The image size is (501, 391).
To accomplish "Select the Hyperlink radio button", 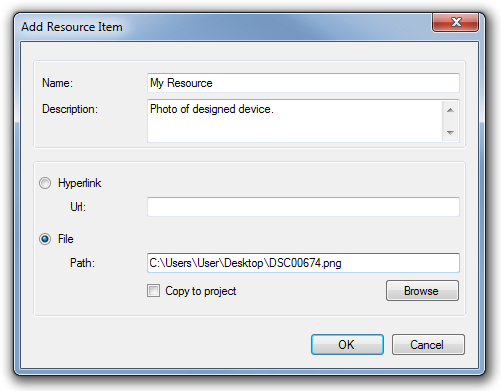I will pyautogui.click(x=45, y=183).
